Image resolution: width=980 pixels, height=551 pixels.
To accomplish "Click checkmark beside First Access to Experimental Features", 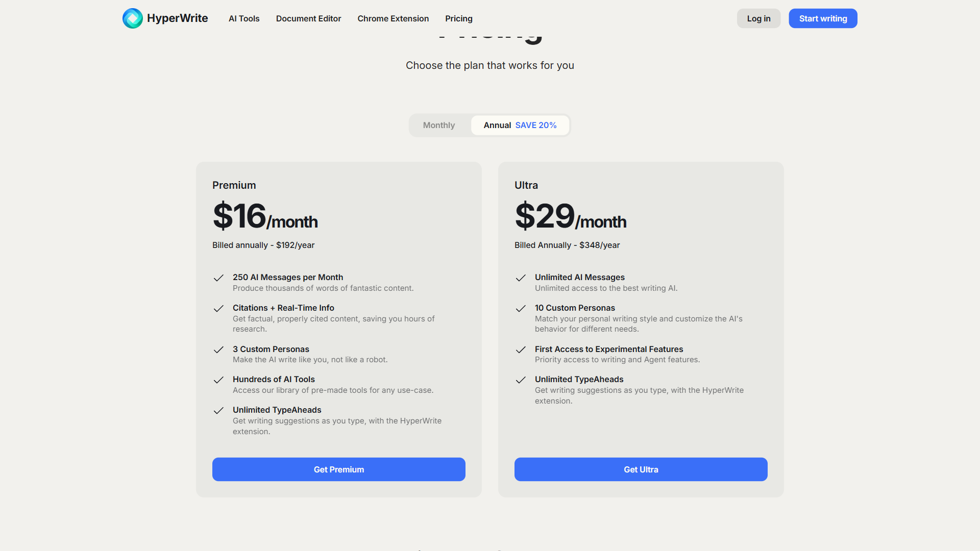I will (x=521, y=349).
